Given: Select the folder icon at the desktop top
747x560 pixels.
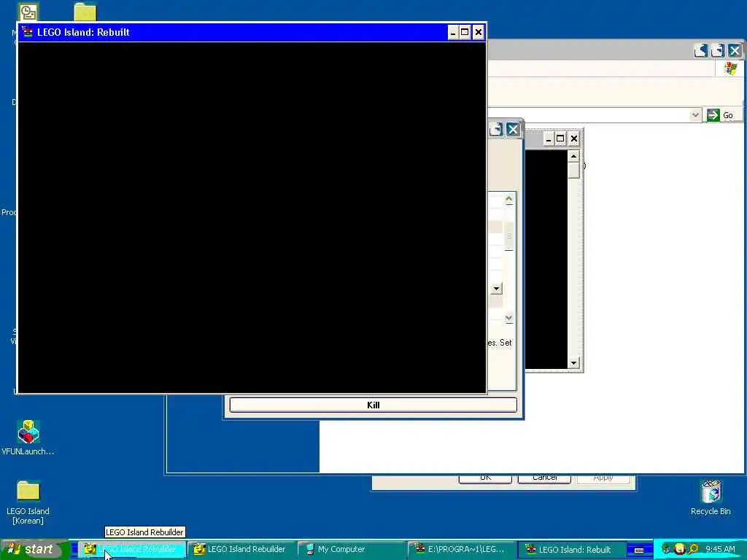Looking at the screenshot, I should pyautogui.click(x=85, y=12).
